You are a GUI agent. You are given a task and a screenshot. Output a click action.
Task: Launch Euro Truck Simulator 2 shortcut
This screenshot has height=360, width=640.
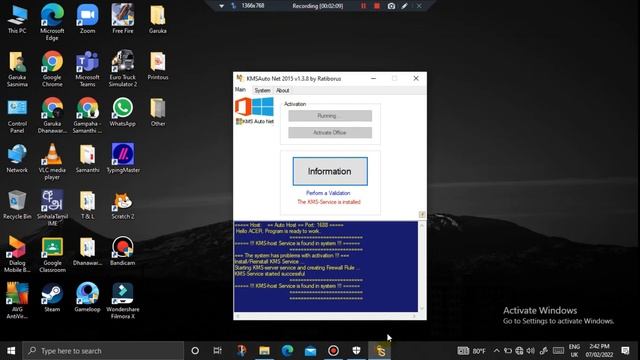point(123,69)
